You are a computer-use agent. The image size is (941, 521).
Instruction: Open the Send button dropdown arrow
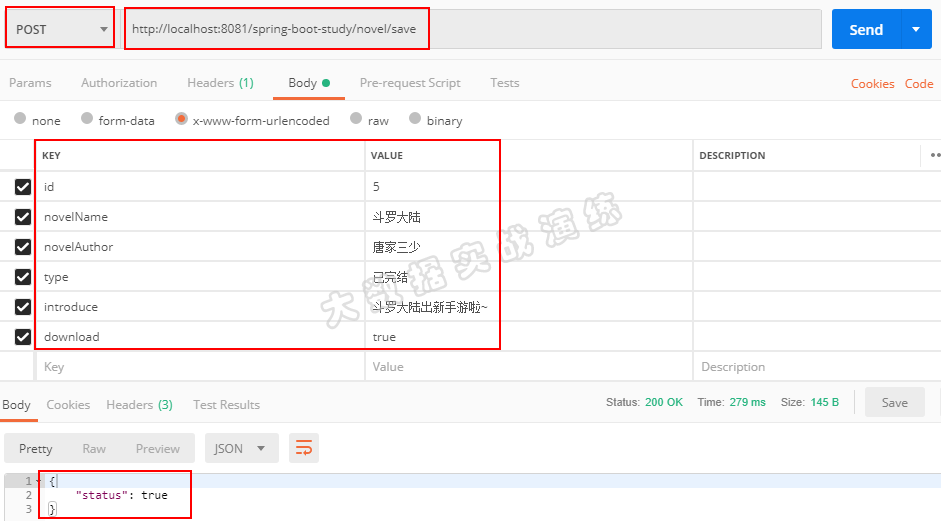(916, 29)
